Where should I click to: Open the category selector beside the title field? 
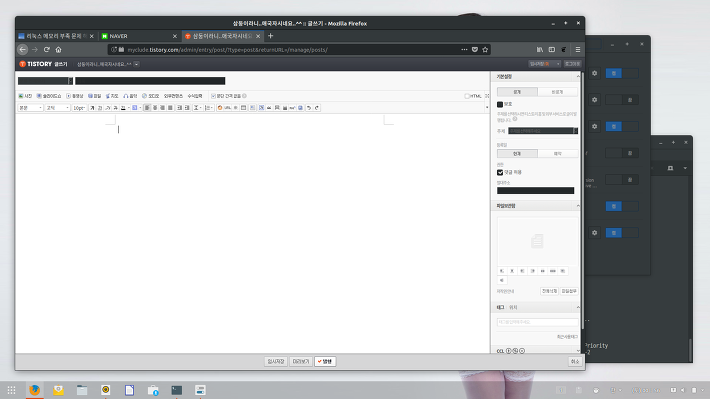[x=45, y=81]
